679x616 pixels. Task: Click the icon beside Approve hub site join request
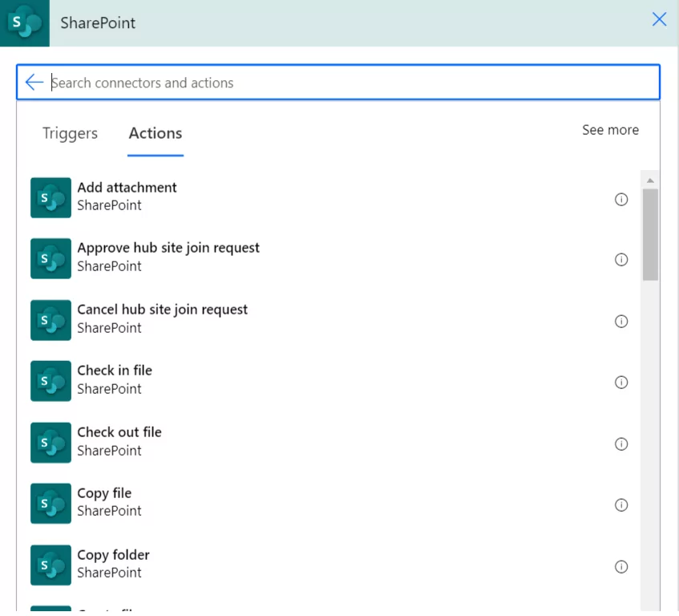51,258
